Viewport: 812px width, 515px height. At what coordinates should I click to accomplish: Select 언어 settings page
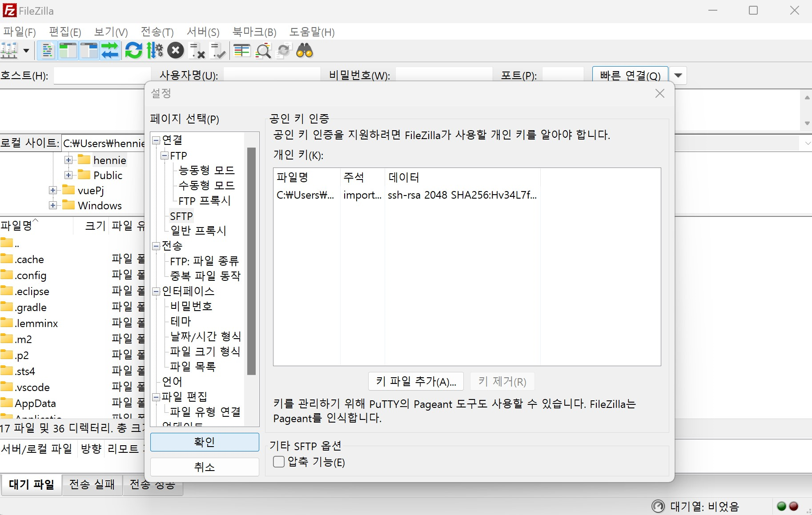(x=172, y=382)
